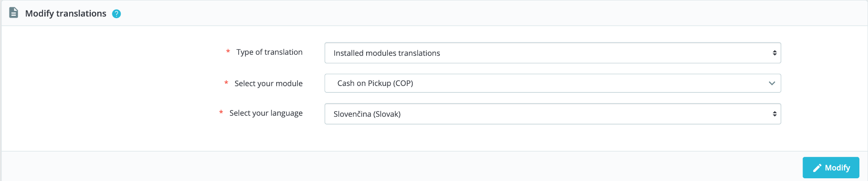Click the red asterisk before Select your module
Viewport: 868px width, 181px height.
coord(226,83)
